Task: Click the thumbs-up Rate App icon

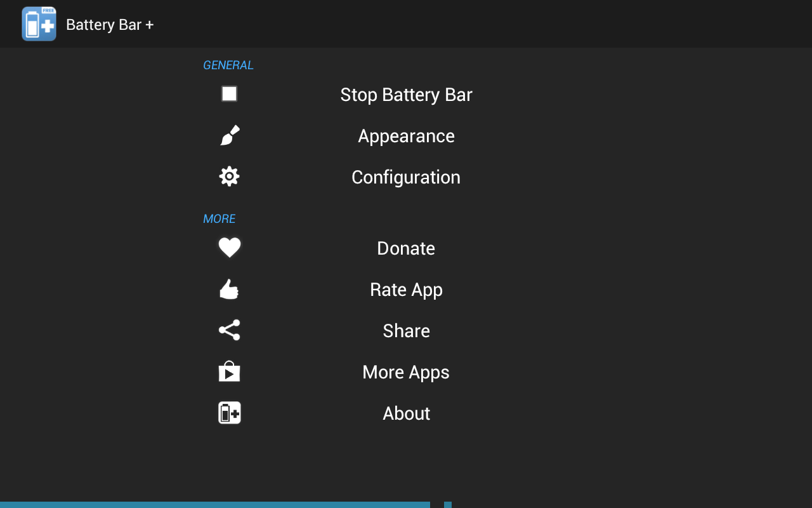Action: click(229, 289)
